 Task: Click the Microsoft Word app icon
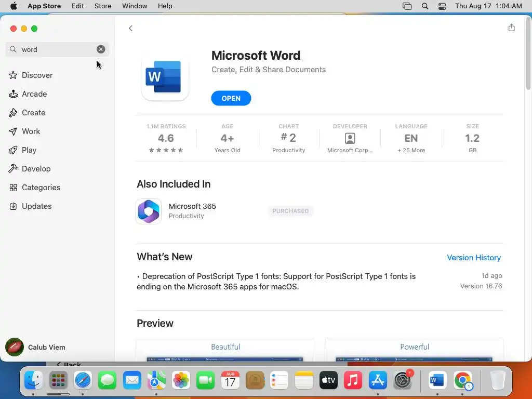point(165,77)
